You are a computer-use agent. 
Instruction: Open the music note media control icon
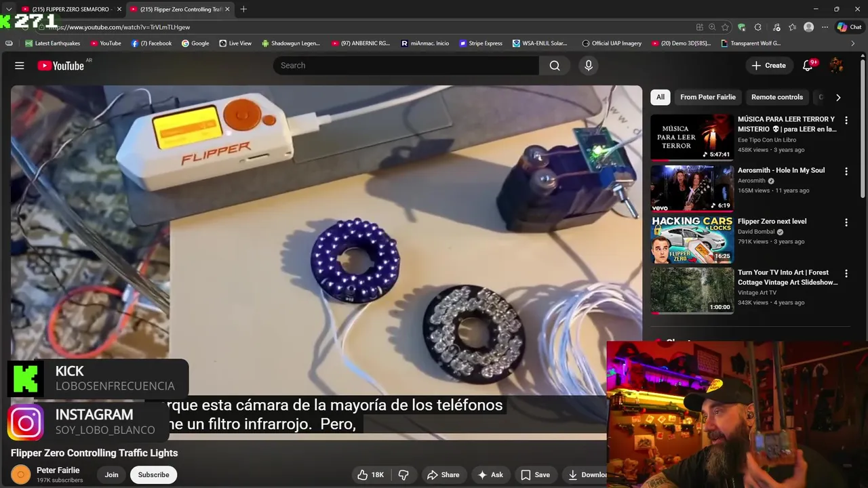(776, 27)
